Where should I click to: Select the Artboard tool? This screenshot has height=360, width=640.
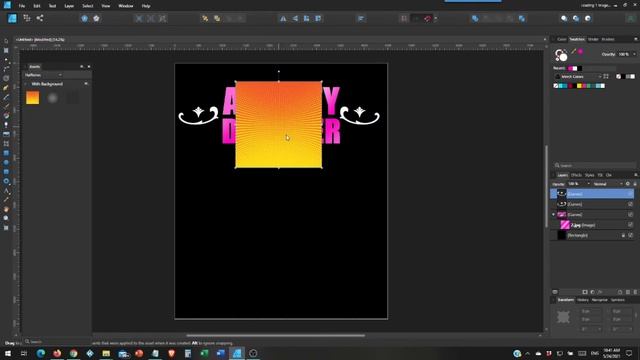pyautogui.click(x=6, y=51)
